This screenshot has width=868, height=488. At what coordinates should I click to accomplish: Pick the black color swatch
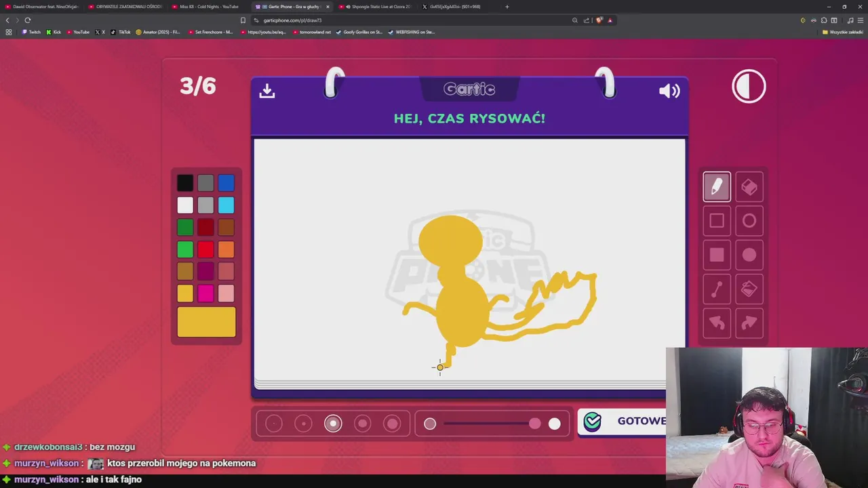pyautogui.click(x=185, y=183)
